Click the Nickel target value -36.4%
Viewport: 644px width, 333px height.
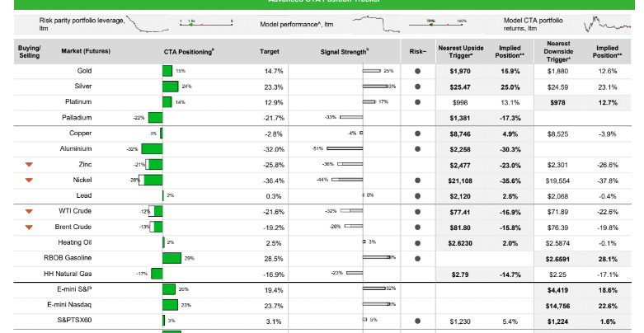[x=273, y=181]
